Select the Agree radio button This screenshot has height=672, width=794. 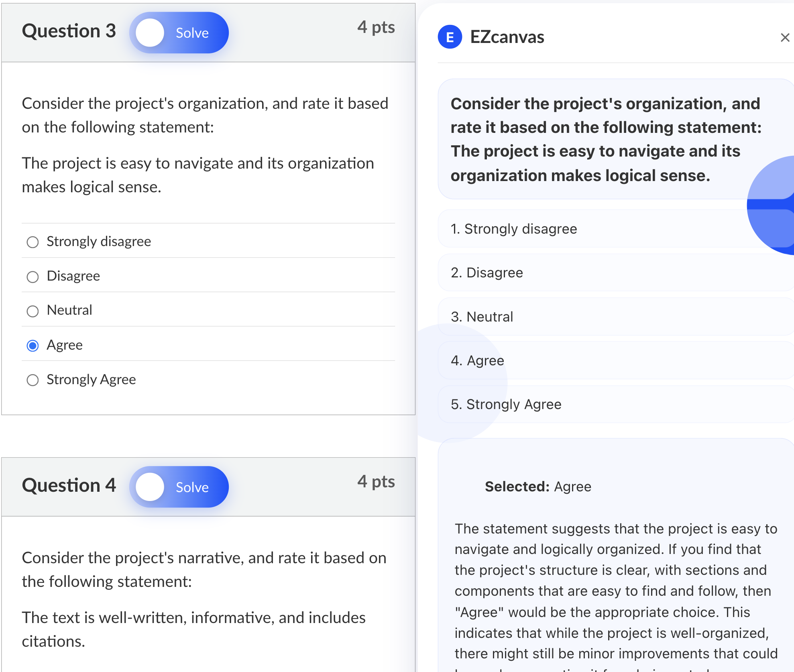pos(33,346)
